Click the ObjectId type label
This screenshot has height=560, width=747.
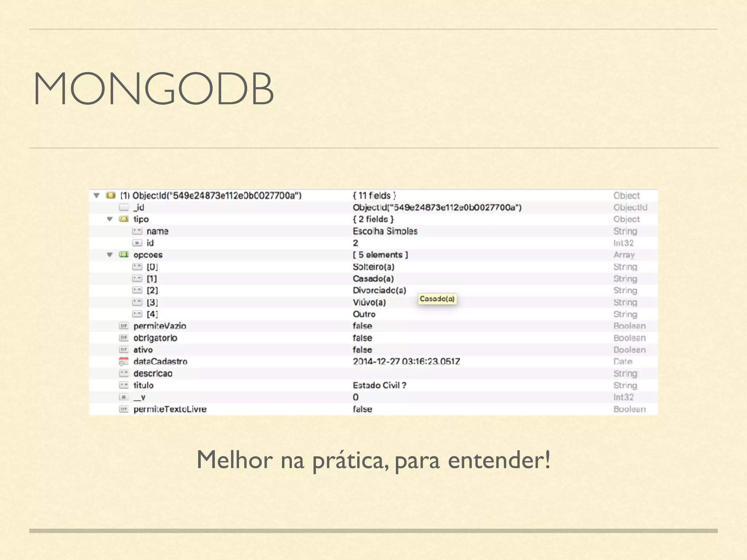(x=630, y=207)
